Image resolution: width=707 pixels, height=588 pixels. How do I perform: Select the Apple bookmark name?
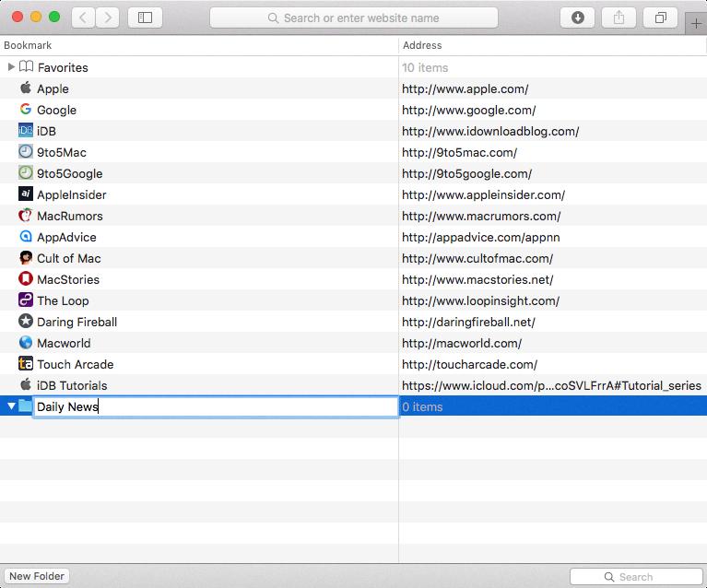click(53, 88)
